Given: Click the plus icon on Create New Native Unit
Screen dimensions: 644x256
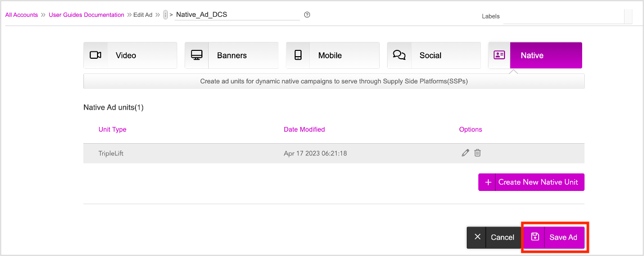Looking at the screenshot, I should 488,182.
